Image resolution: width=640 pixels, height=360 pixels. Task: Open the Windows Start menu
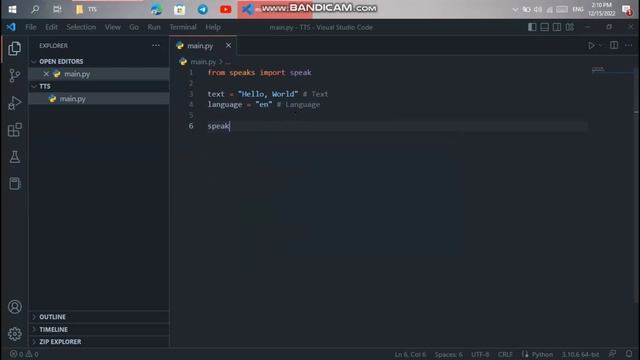pos(12,9)
